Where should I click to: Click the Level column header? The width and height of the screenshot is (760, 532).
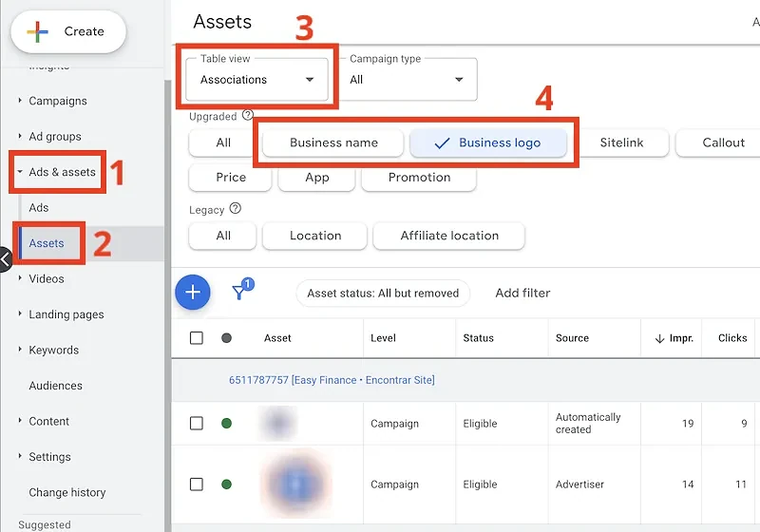383,337
